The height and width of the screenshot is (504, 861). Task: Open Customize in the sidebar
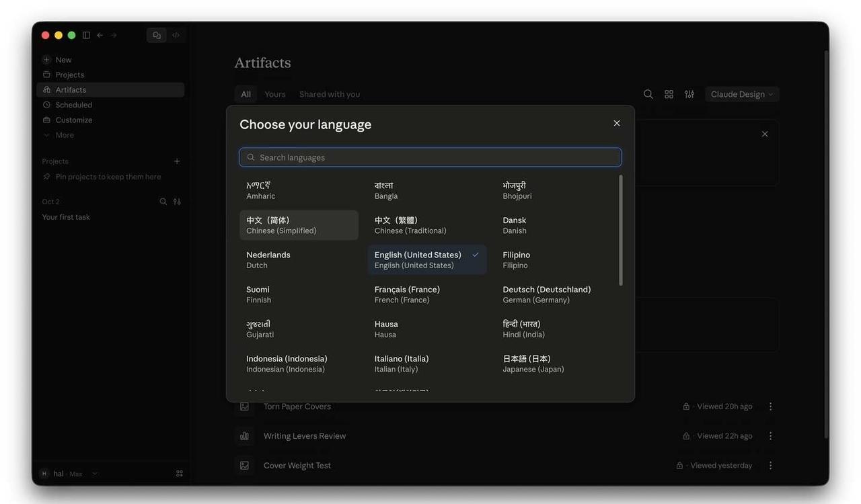(x=110, y=120)
